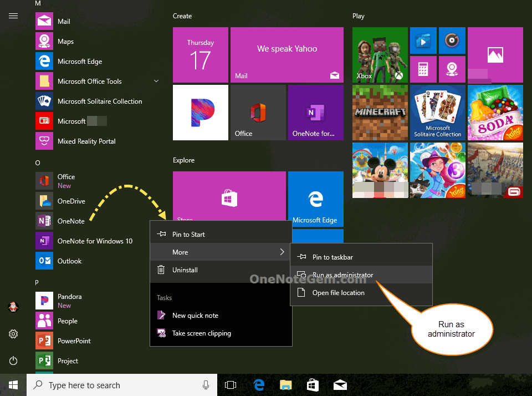Viewport: 532px width, 396px height.
Task: Click the Play group heading
Action: pos(359,16)
